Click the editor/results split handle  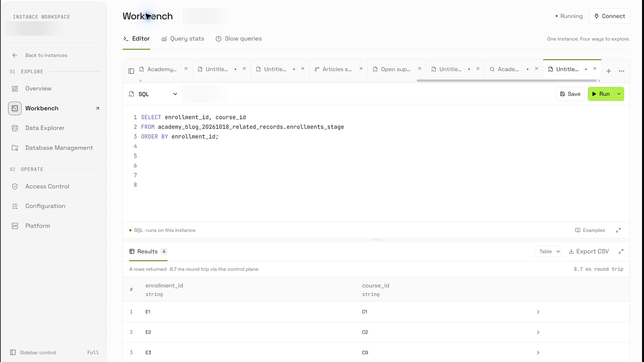coord(376,240)
